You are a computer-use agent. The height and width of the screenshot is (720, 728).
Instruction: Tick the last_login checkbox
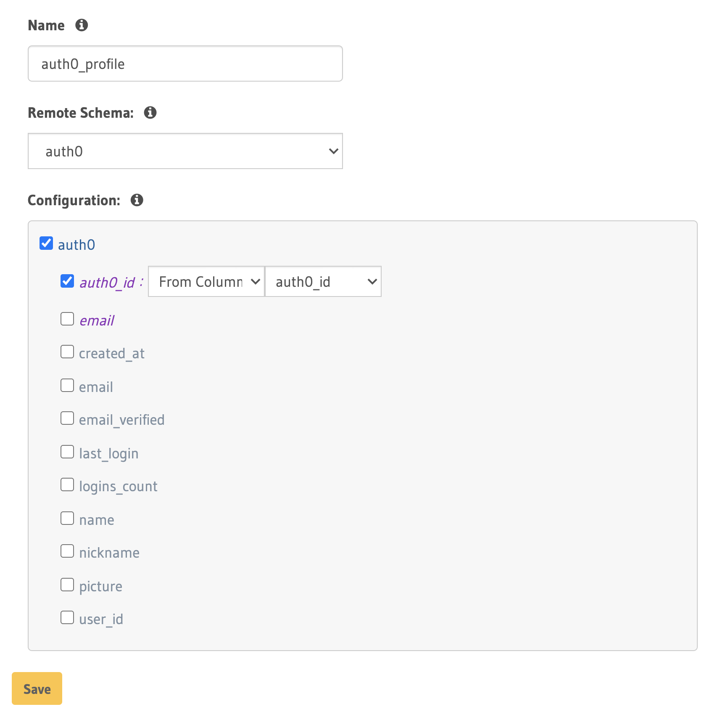(x=67, y=452)
